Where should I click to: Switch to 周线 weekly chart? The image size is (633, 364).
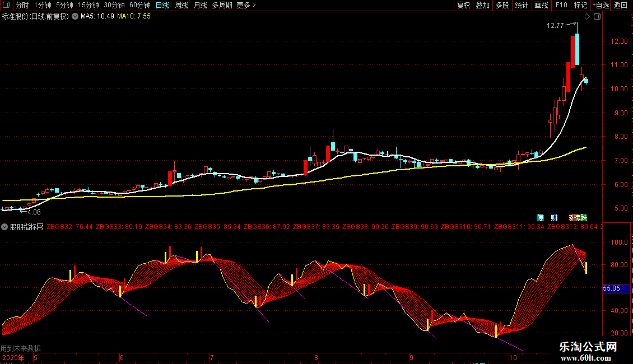coord(181,5)
